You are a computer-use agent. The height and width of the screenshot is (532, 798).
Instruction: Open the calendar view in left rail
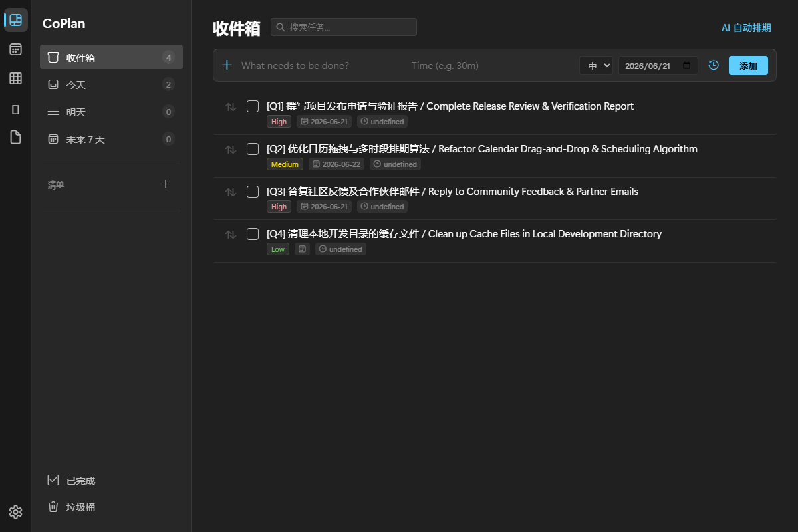16,49
